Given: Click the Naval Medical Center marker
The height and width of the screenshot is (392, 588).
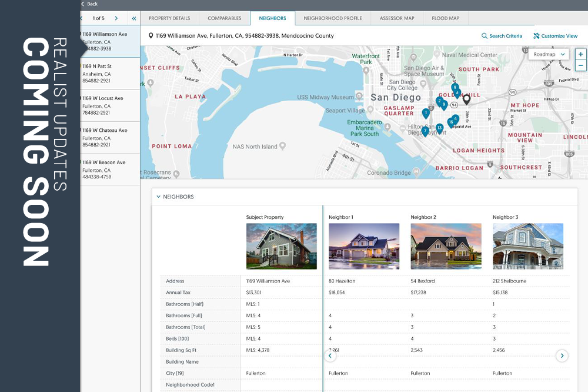Looking at the screenshot, I should point(437,54).
